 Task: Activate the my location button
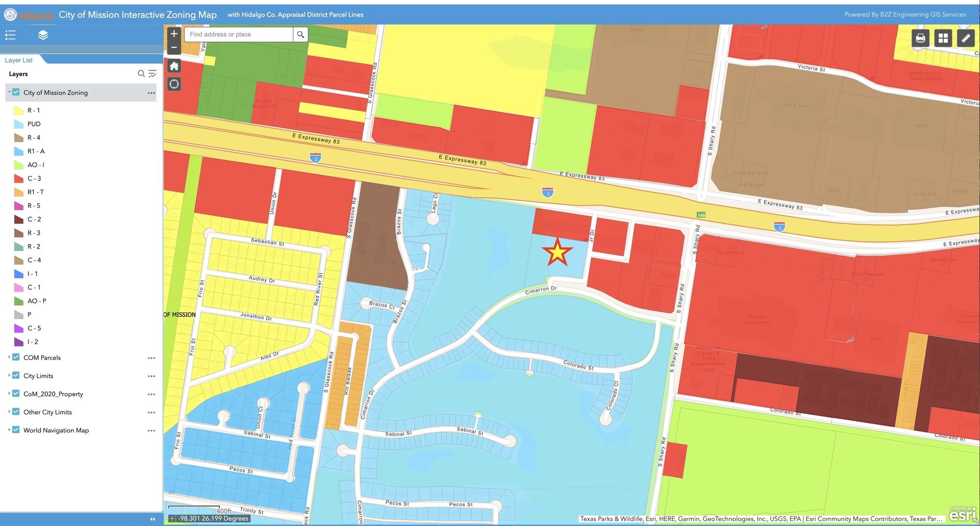coord(174,84)
